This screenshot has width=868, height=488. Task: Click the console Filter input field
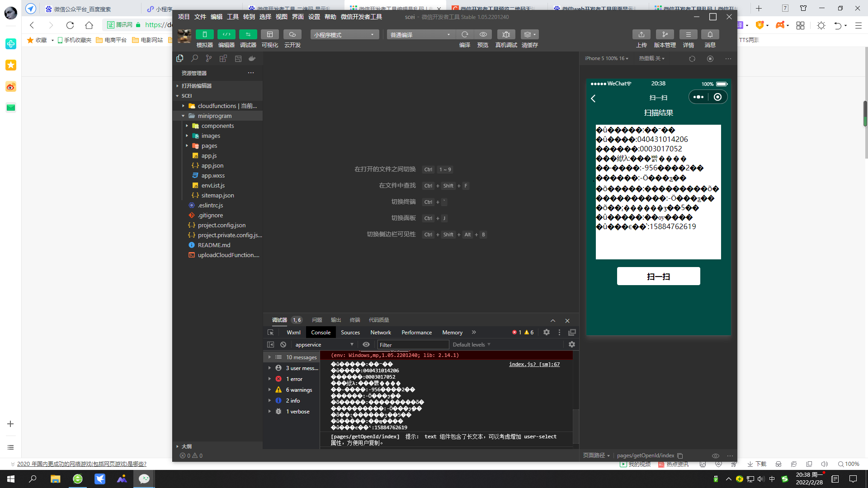tap(413, 345)
